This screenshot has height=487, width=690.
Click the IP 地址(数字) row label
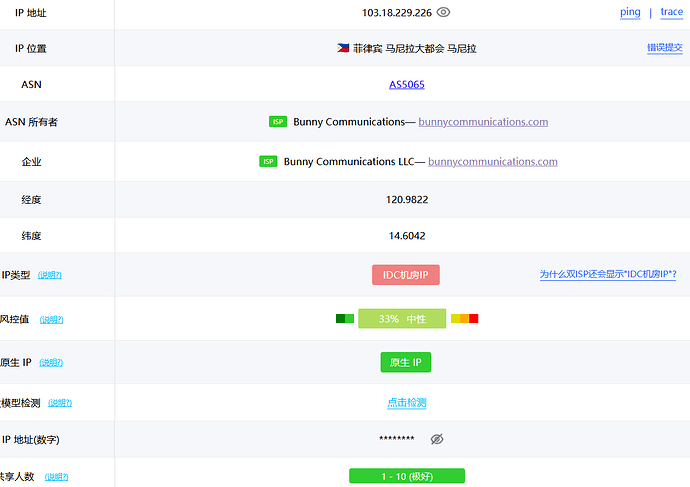[31, 439]
